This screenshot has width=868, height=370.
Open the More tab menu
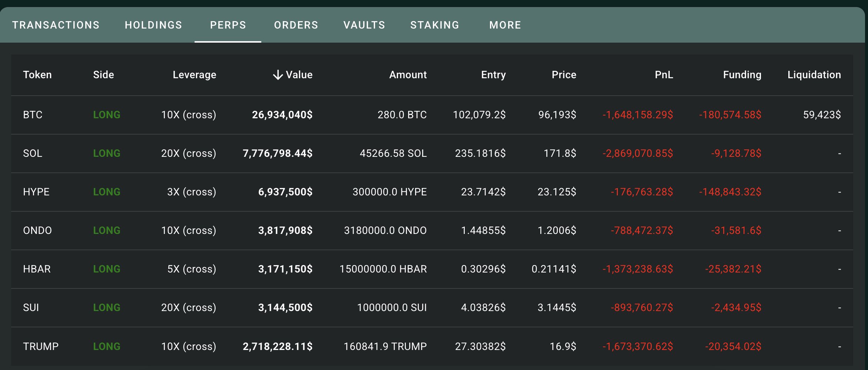pos(505,25)
